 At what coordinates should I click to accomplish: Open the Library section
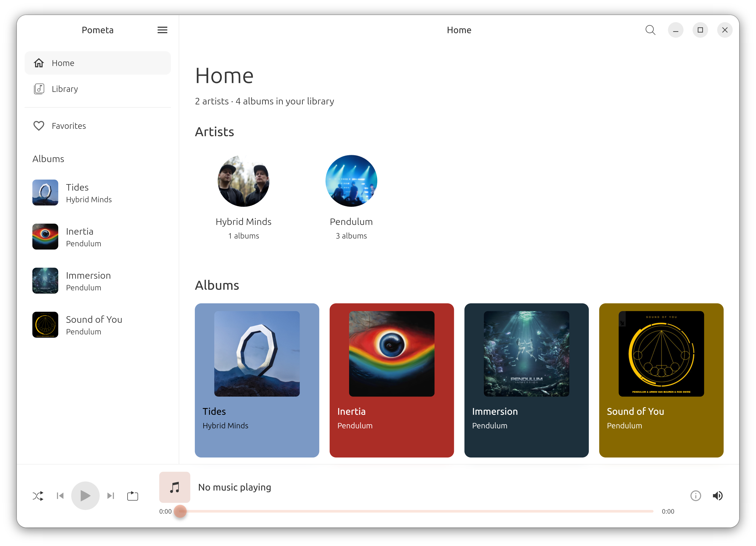pos(98,89)
